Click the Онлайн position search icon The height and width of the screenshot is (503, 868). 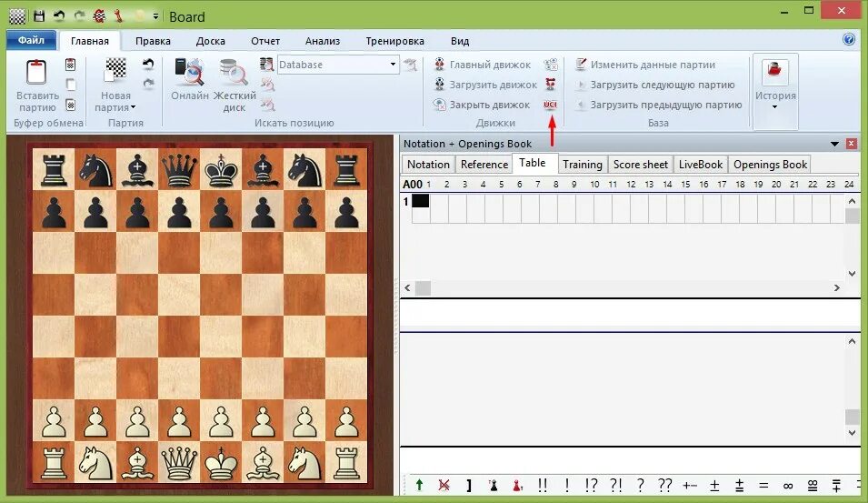189,73
